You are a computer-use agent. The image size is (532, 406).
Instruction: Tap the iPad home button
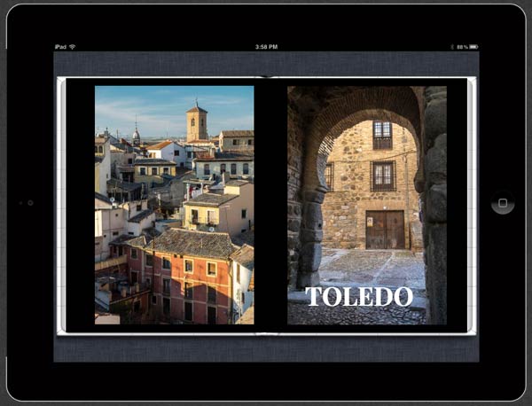click(503, 203)
